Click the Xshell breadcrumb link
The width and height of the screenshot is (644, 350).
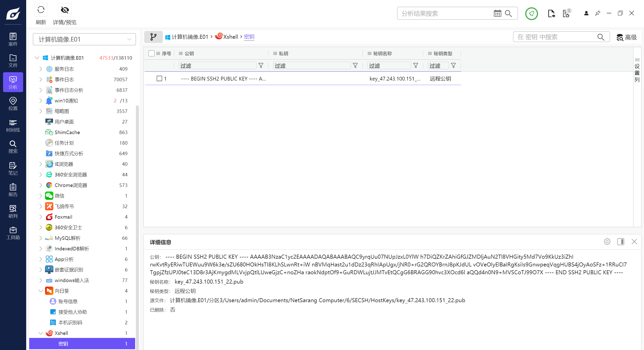click(230, 37)
